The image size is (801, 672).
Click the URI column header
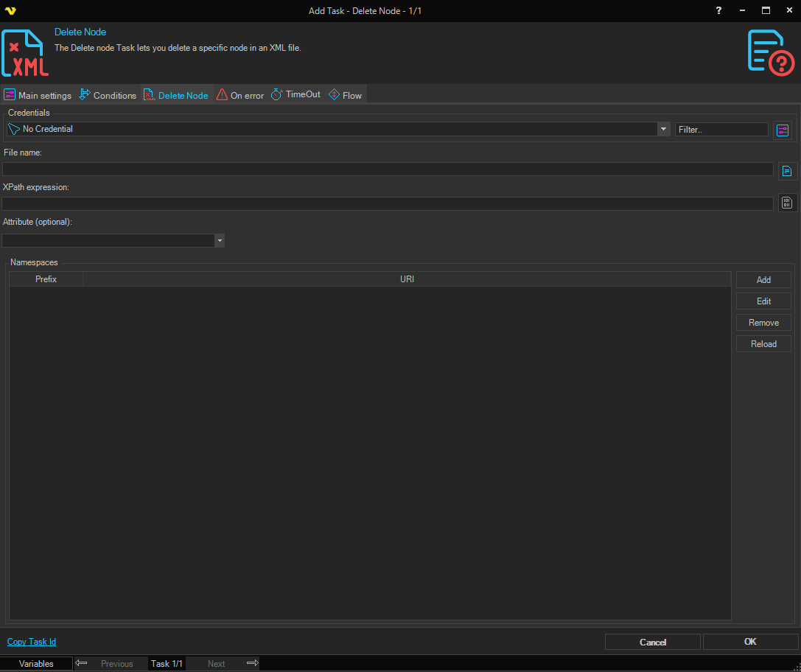point(408,279)
